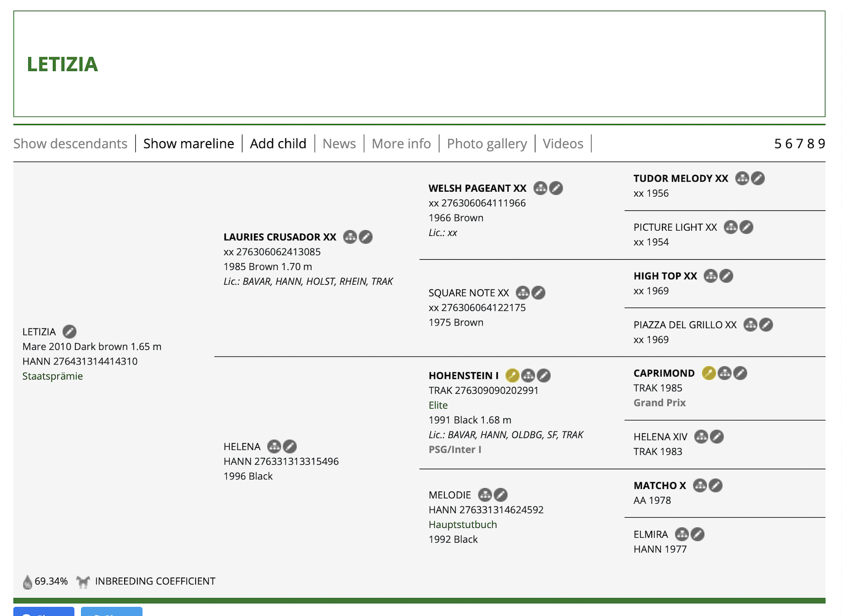The width and height of the screenshot is (842, 616).
Task: Set pedigree generations to 7
Action: pyautogui.click(x=800, y=144)
